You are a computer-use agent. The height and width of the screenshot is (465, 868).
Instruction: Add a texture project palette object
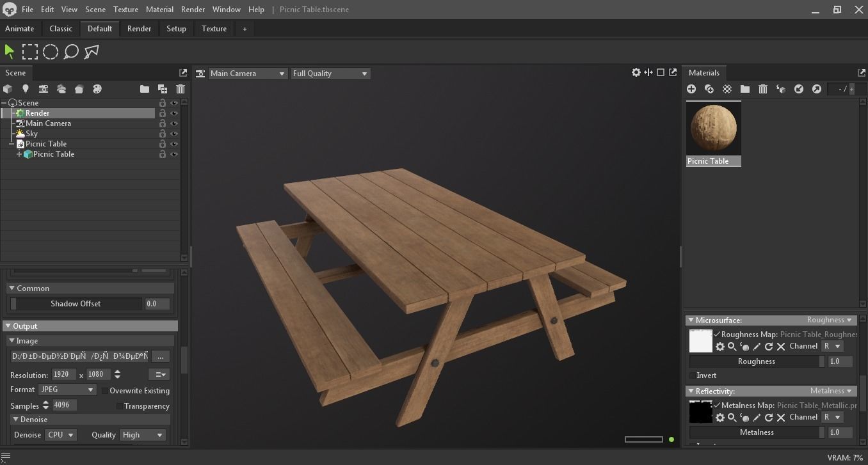[97, 89]
